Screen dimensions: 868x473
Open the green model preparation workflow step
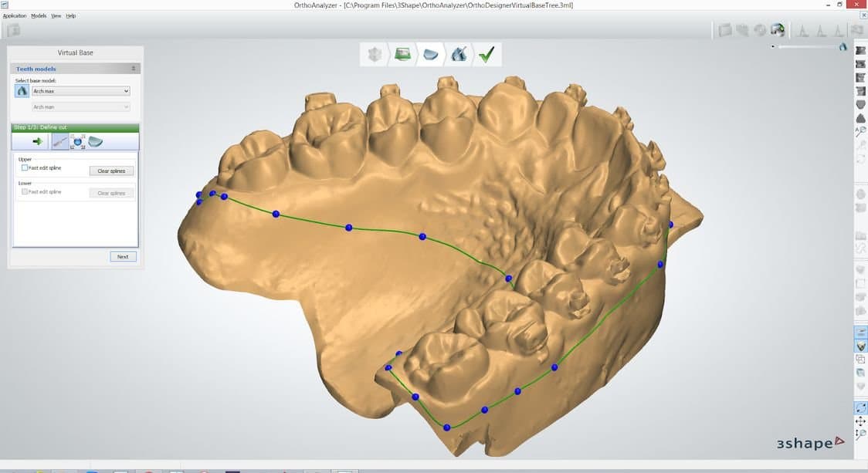coord(402,54)
